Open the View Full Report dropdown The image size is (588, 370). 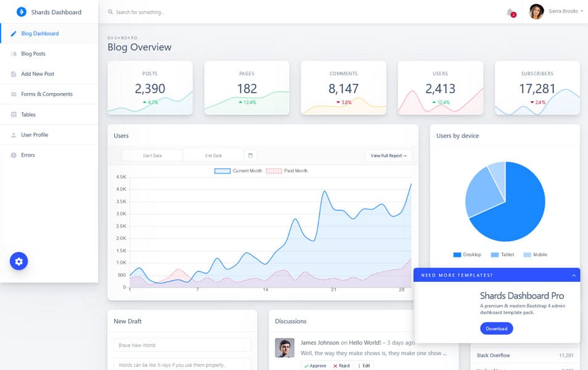click(x=389, y=155)
